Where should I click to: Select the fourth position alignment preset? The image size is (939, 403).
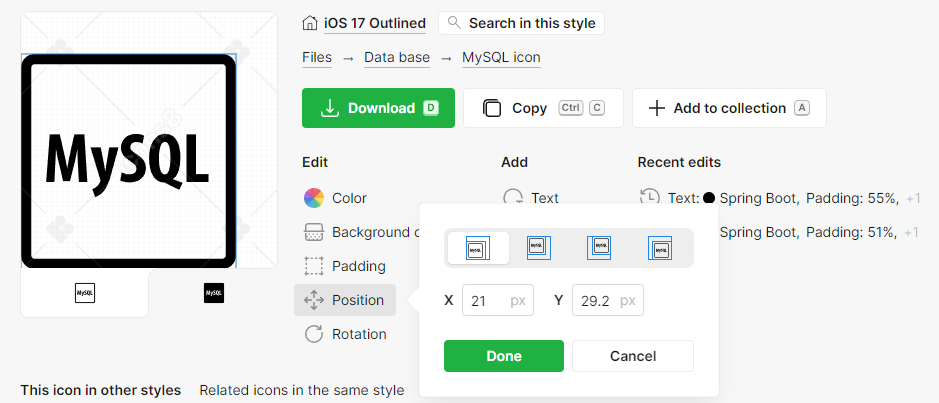pyautogui.click(x=660, y=247)
